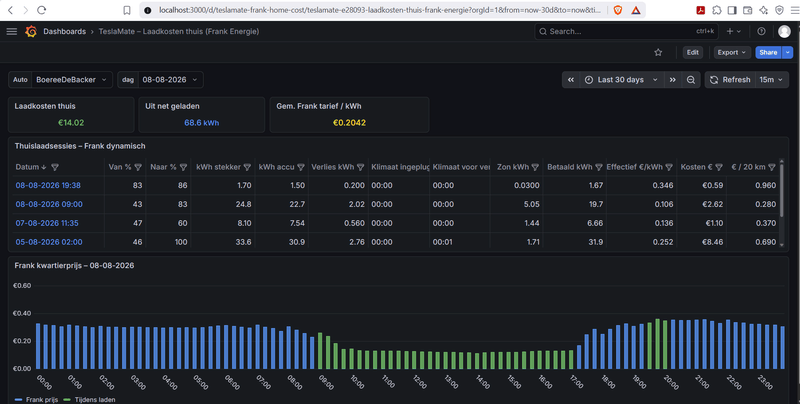800x404 pixels.
Task: Star this dashboard as favorite
Action: click(x=658, y=53)
